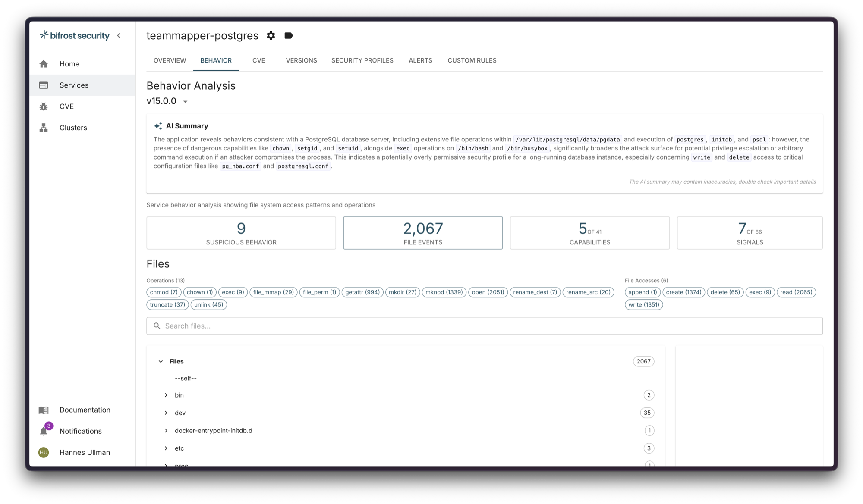
Task: Collapse the Files root tree node
Action: point(161,361)
